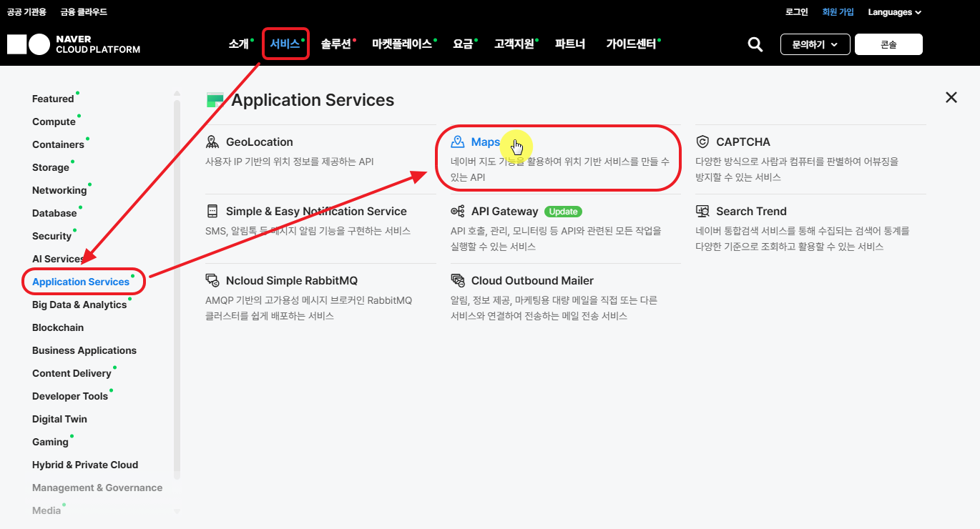Expand the Languages dropdown
This screenshot has height=529, width=980.
(x=895, y=12)
